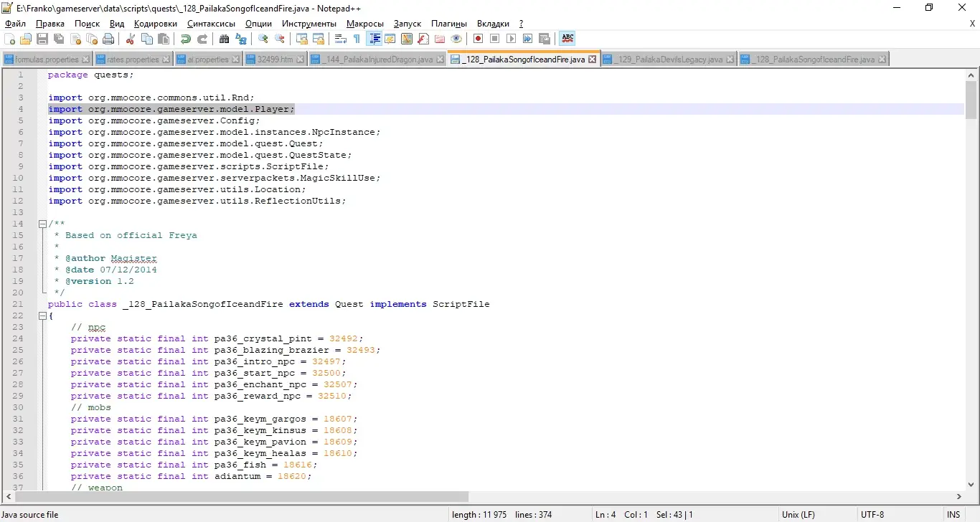This screenshot has width=980, height=522.
Task: Open the Плагины menu
Action: tap(449, 24)
